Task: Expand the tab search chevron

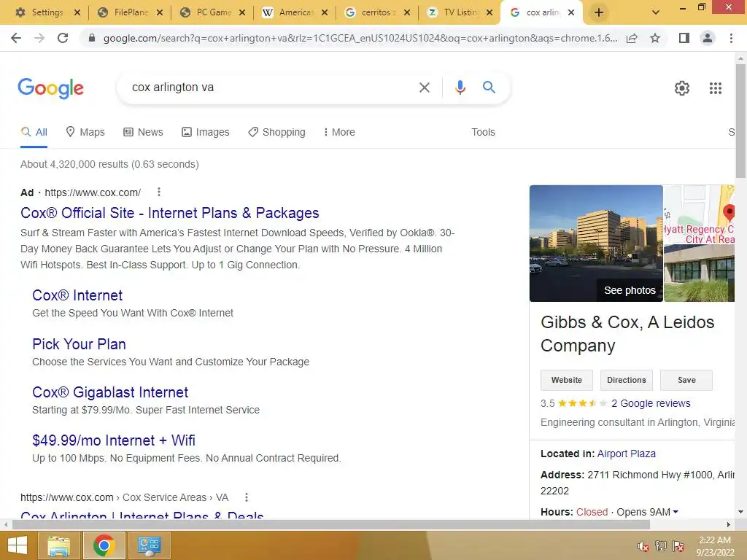Action: 656,12
